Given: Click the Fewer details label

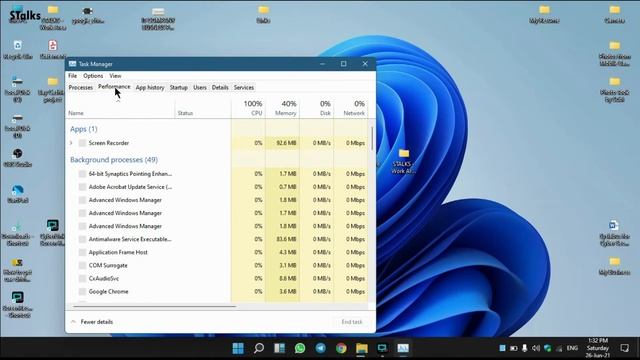Looking at the screenshot, I should 97,322.
